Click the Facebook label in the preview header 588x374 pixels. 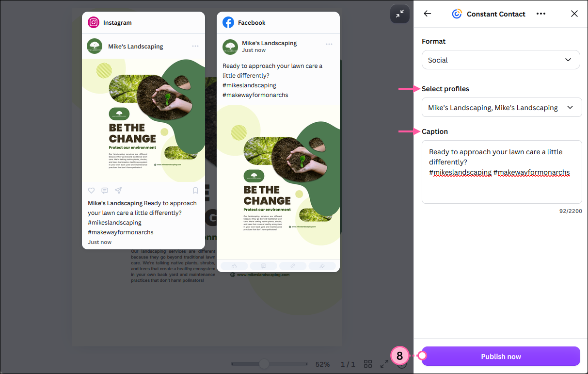pyautogui.click(x=252, y=23)
